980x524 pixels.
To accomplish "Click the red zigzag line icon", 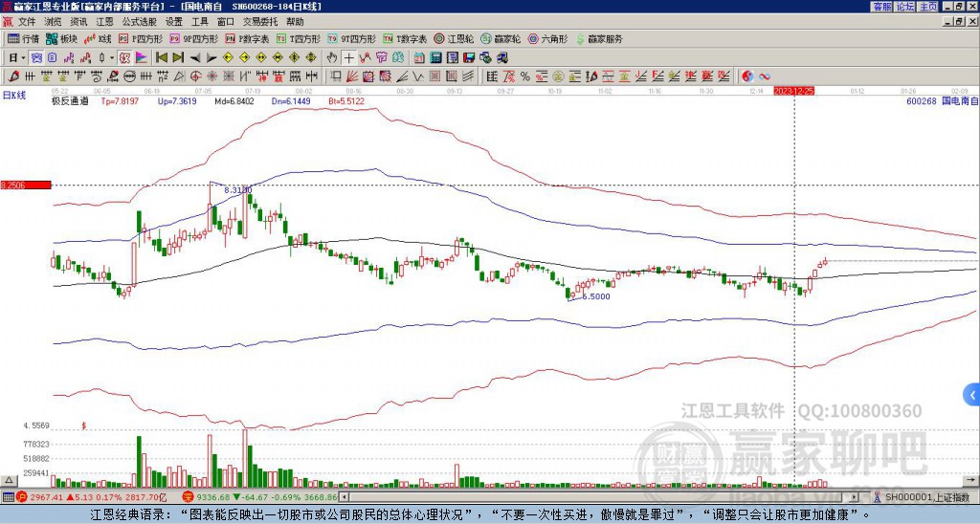I will (x=366, y=58).
